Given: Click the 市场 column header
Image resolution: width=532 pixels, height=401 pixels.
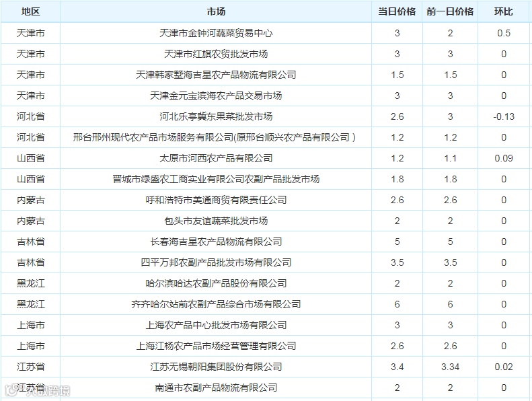Looking at the screenshot, I should click(x=216, y=12).
